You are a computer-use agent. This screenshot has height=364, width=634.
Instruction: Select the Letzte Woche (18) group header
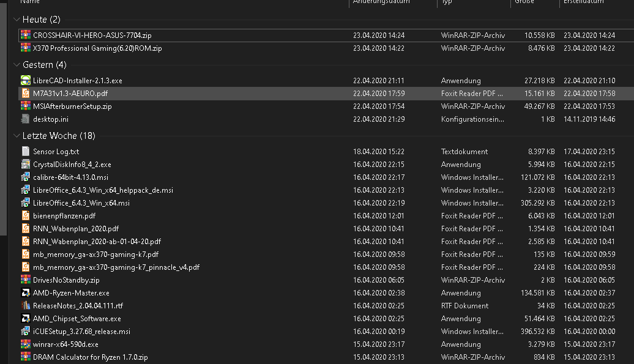pos(59,136)
